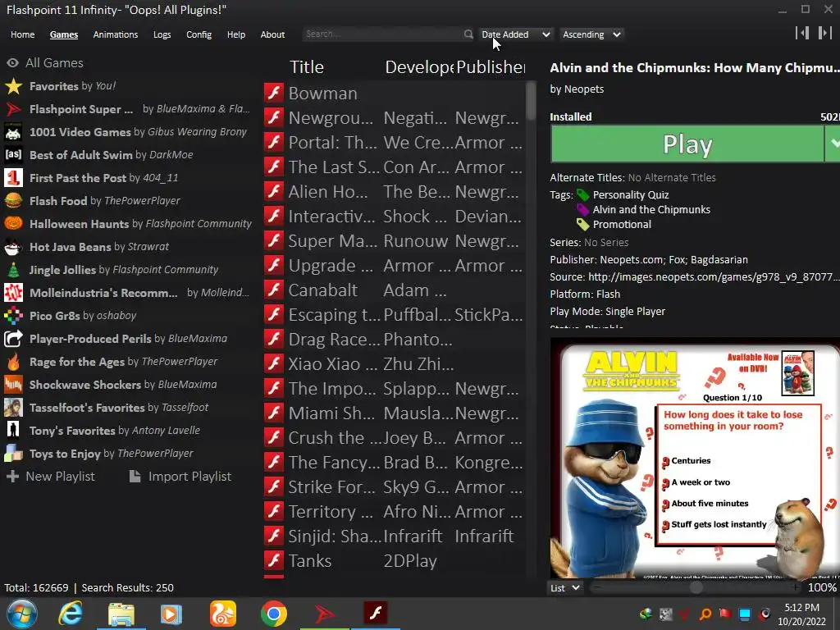Click the 1001 Video Games invader icon
This screenshot has height=630, width=840.
click(x=13, y=132)
